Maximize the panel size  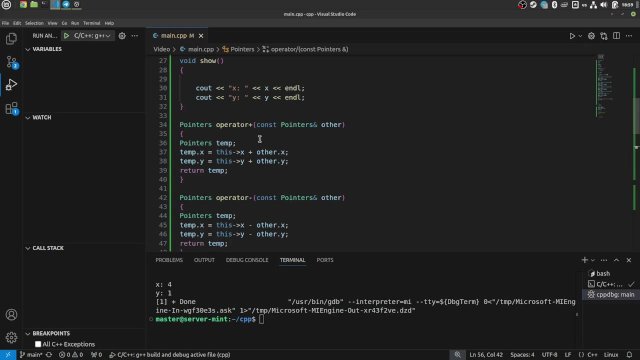coord(616,260)
